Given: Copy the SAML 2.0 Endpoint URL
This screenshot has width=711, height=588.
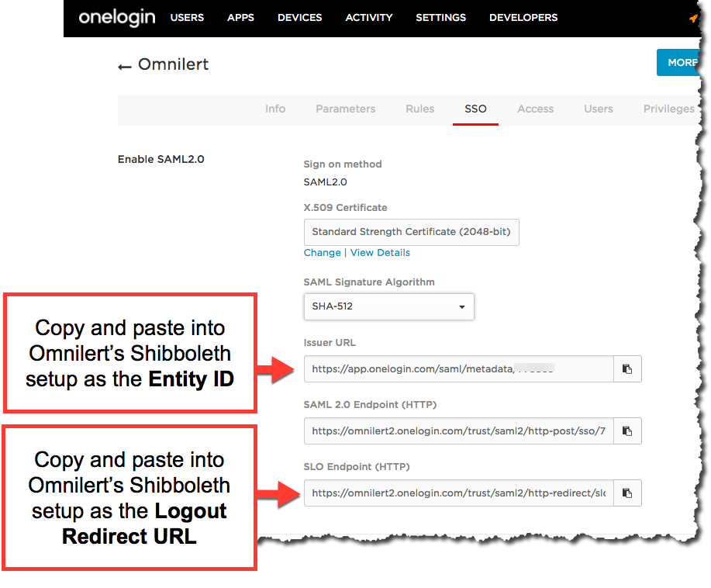Looking at the screenshot, I should click(x=627, y=431).
